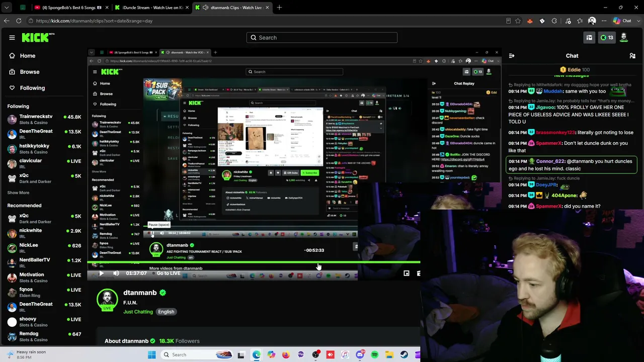The width and height of the screenshot is (644, 362).
Task: Mute audio on the dtanmanb Clips tab
Action: [205, 8]
